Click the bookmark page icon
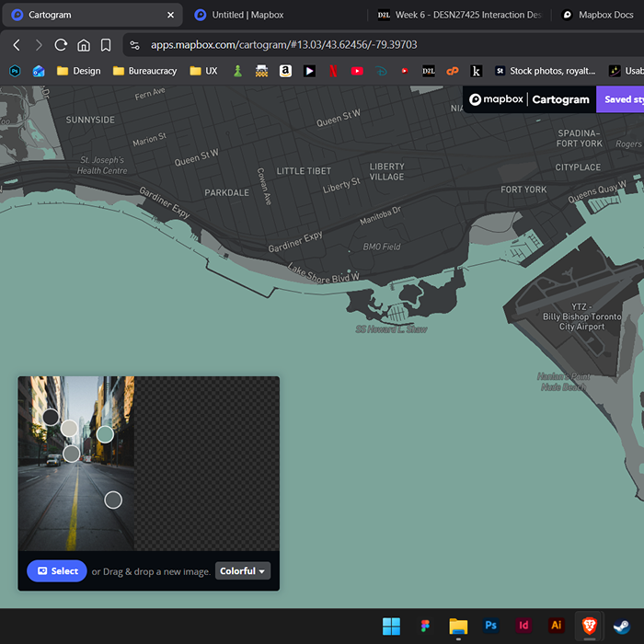644x644 pixels. click(106, 44)
